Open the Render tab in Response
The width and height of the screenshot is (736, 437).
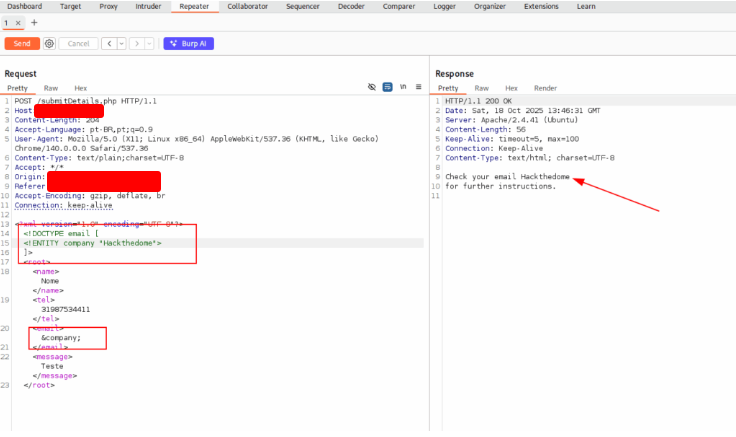tap(545, 88)
